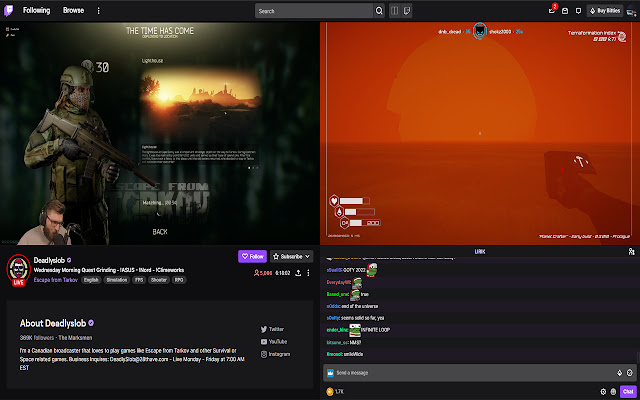Open stream options three-dot menu by share
Screen dimensions: 640x400
click(x=308, y=273)
